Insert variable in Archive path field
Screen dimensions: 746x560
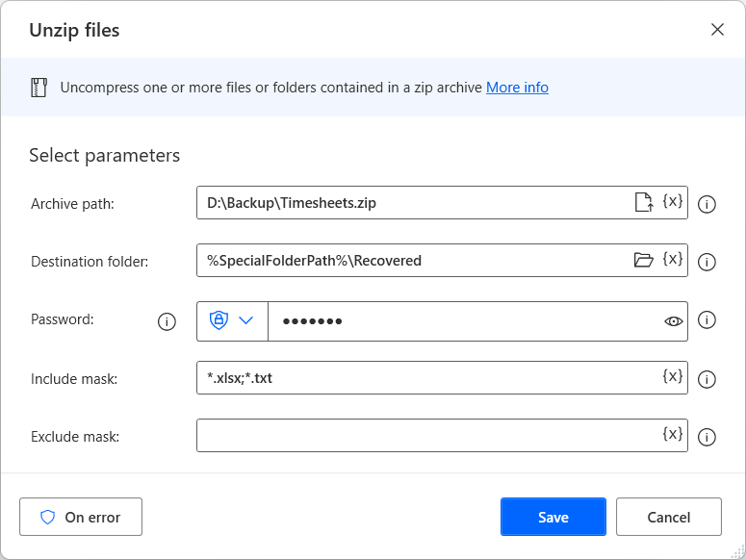672,201
